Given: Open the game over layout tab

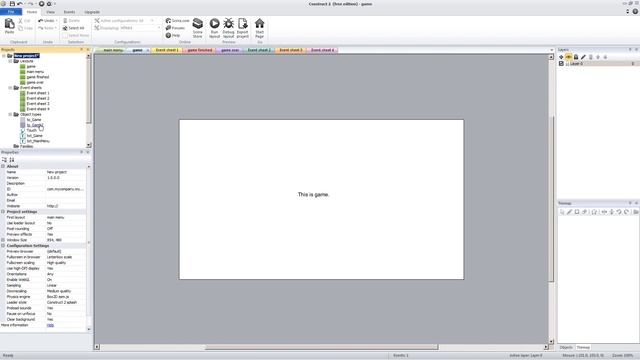Looking at the screenshot, I should point(230,50).
